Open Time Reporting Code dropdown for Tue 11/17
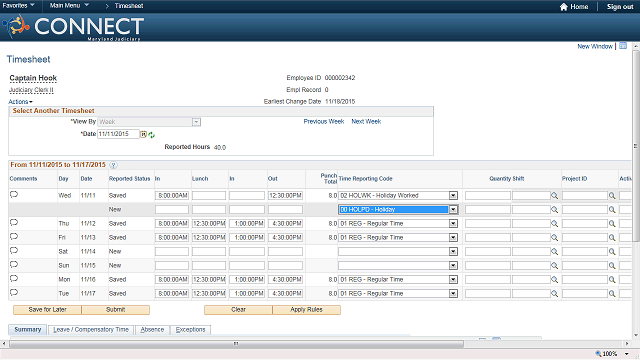 pyautogui.click(x=453, y=293)
